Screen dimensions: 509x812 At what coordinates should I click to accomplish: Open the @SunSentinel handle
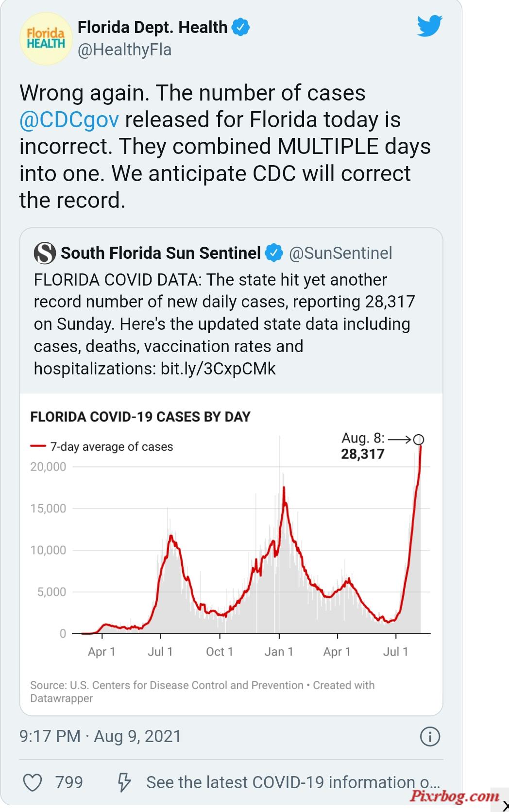click(x=340, y=253)
